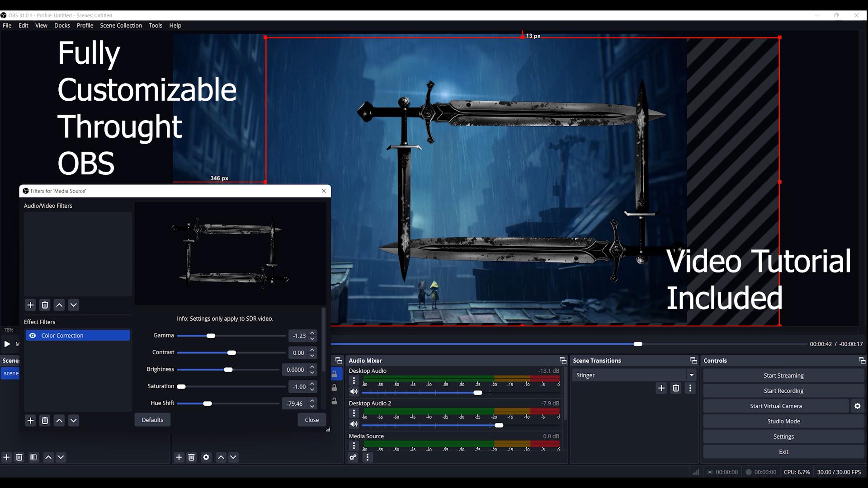Open the Scene Collection menu
Image resolution: width=868 pixels, height=488 pixels.
[121, 25]
